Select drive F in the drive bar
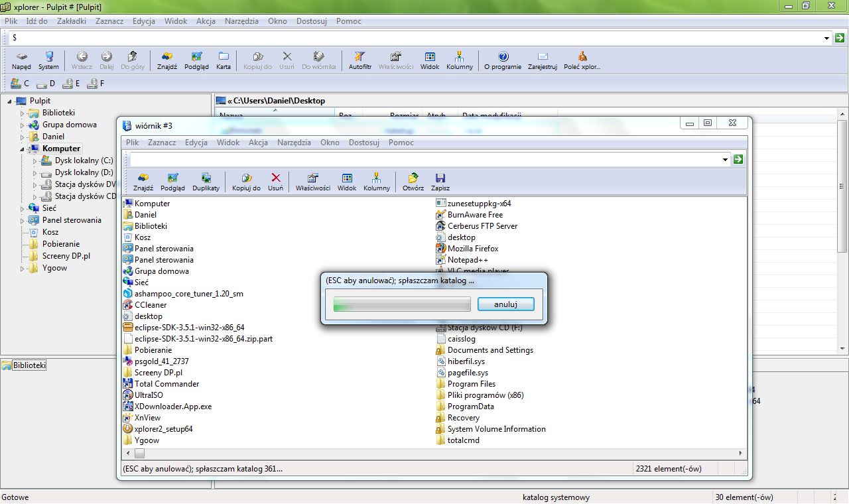849x504 pixels. pos(96,84)
